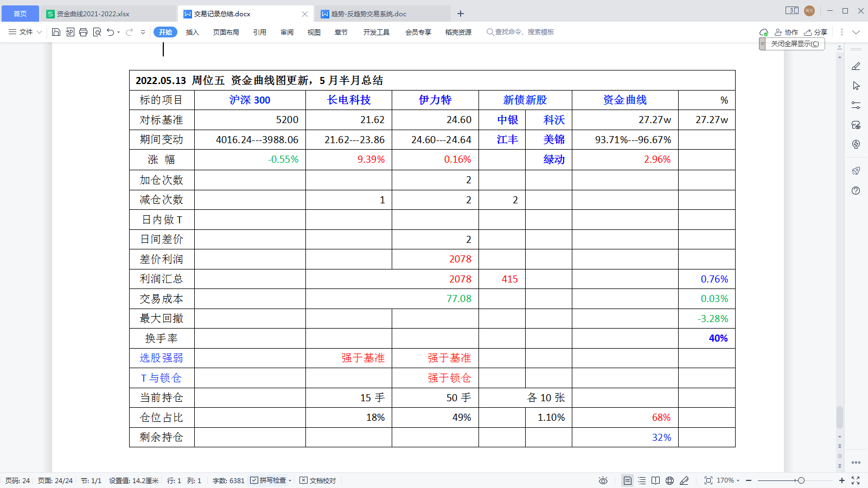Open the 页面布局 Page Layout tab
The image size is (868, 488).
click(226, 32)
